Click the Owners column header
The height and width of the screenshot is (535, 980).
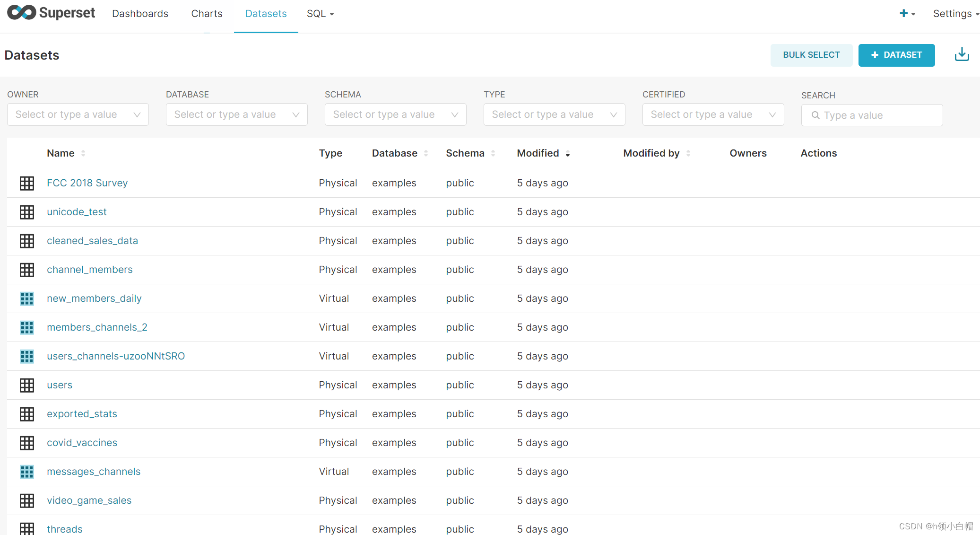748,153
